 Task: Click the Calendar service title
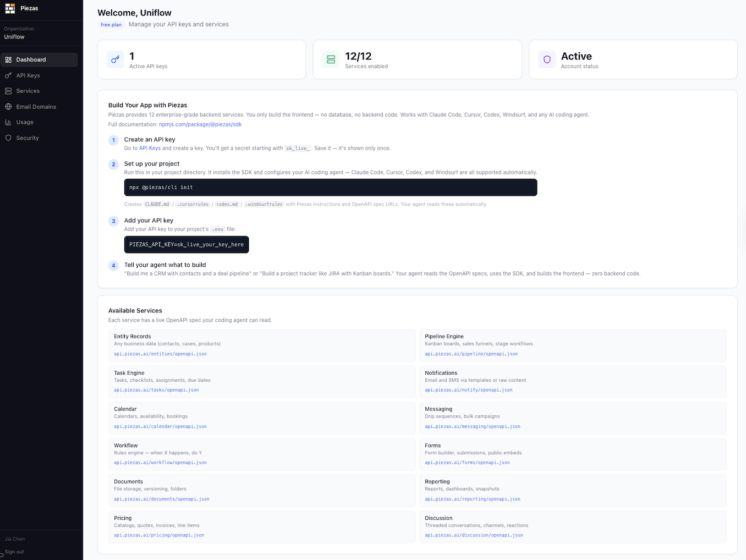coord(125,409)
